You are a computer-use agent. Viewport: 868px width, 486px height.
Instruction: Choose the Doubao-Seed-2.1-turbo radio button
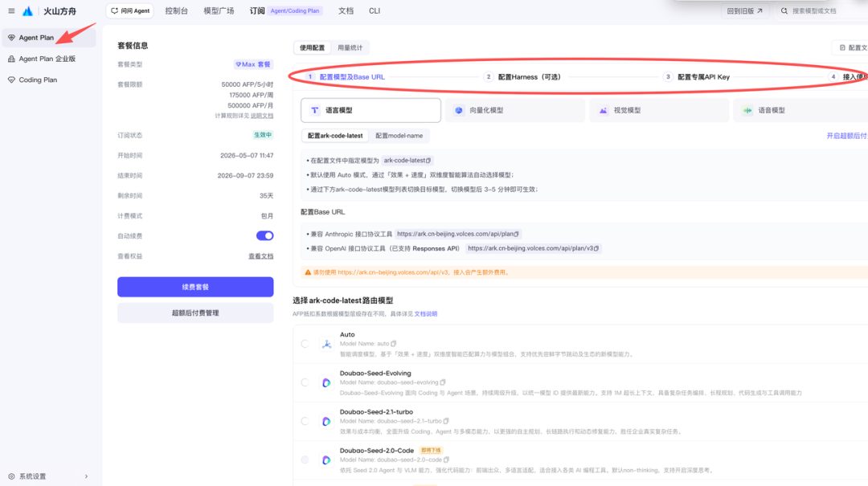[x=305, y=421]
